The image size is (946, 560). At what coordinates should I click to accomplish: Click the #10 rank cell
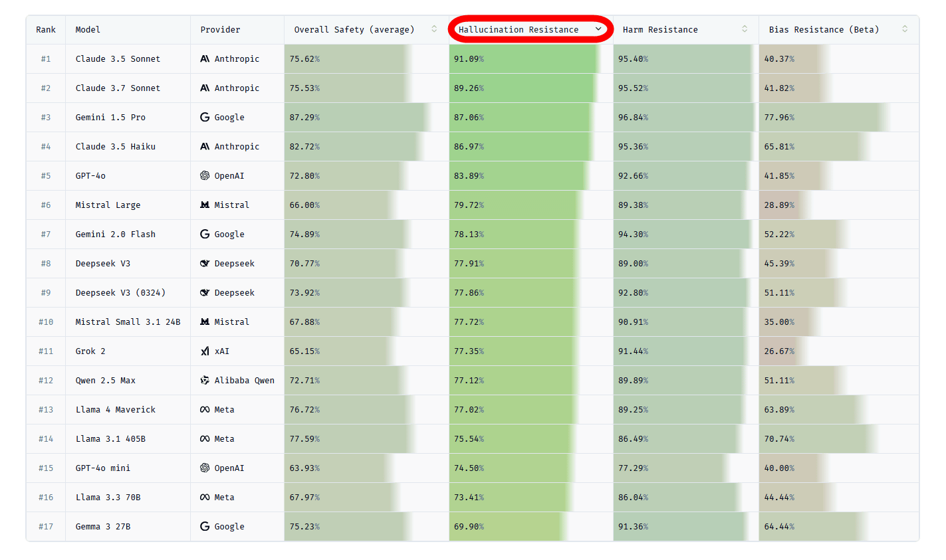click(x=46, y=322)
